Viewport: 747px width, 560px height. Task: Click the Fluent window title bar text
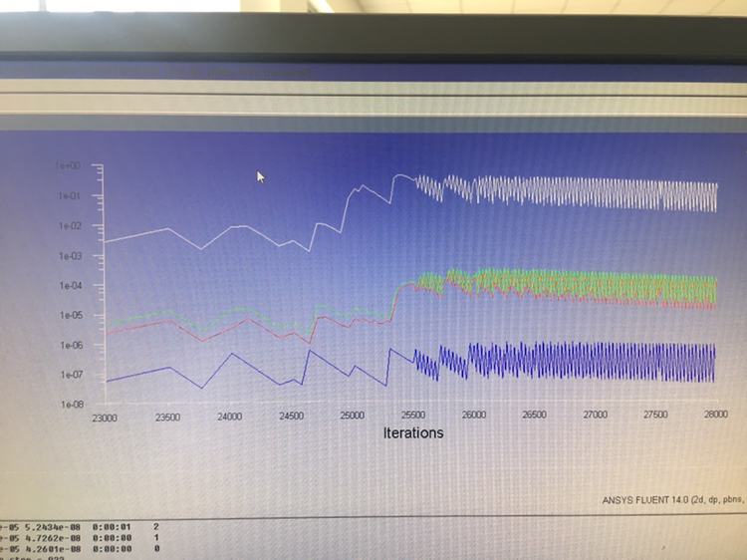tap(157, 72)
